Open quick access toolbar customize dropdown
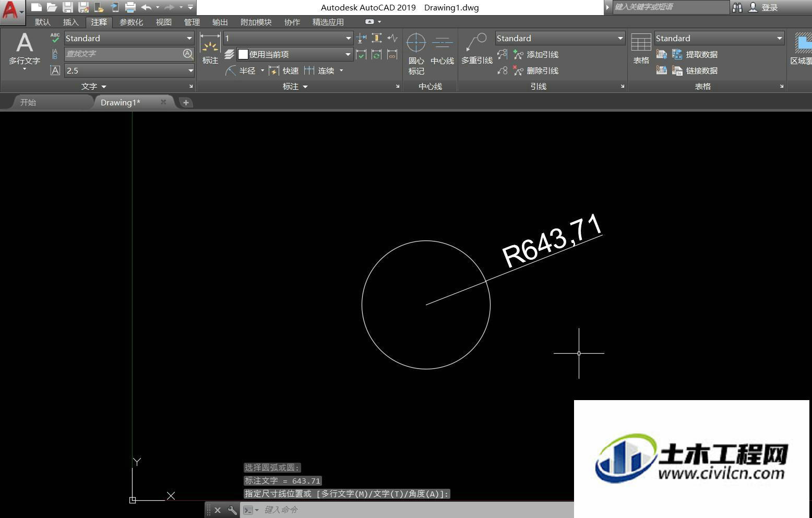 190,7
